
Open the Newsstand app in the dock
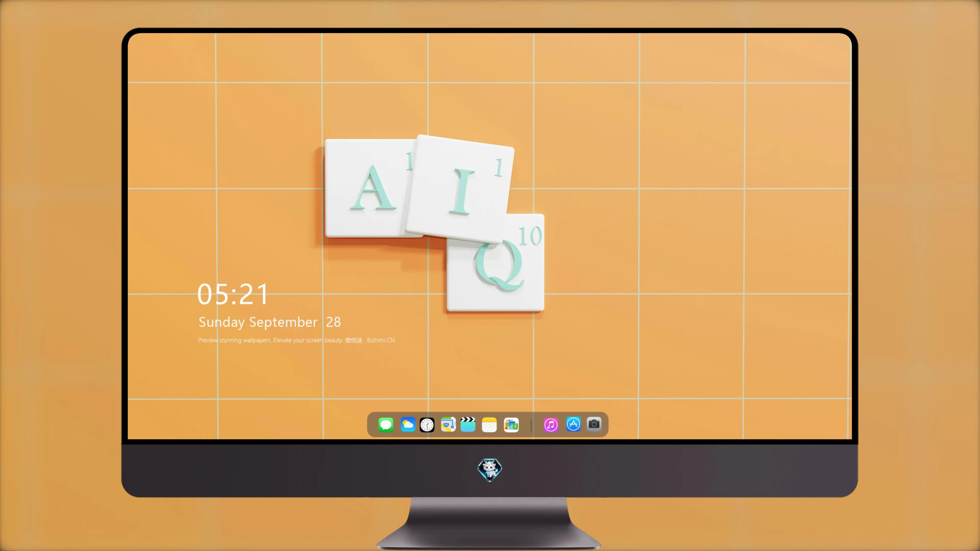[511, 424]
